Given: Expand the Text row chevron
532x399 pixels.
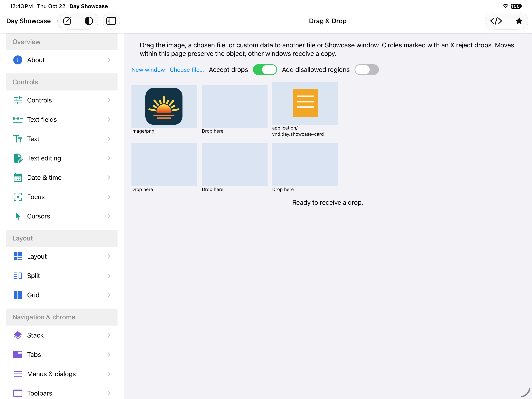Looking at the screenshot, I should pyautogui.click(x=109, y=139).
